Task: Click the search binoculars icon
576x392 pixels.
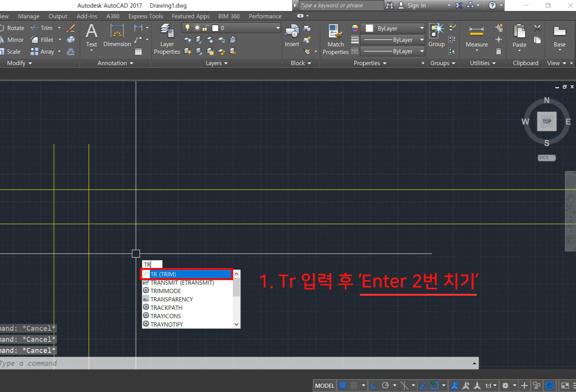Action: pyautogui.click(x=389, y=5)
